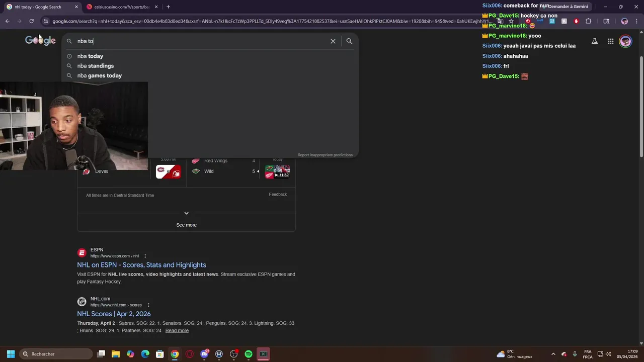Click 'Report inappropriate predictions'
This screenshot has height=362, width=644.
tap(325, 155)
